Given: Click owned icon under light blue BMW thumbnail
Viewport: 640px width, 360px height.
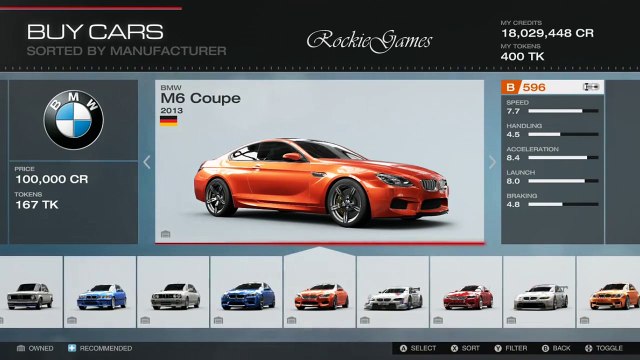Looking at the screenshot, I should click(72, 320).
